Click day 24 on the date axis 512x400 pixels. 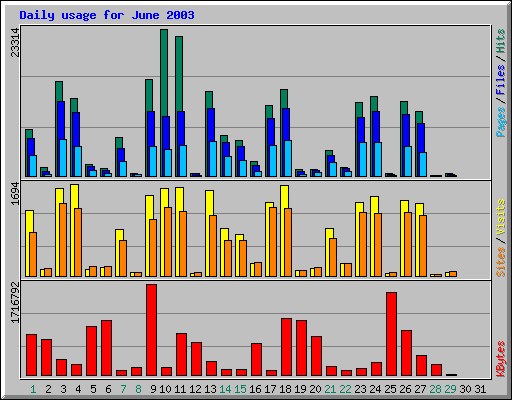(x=375, y=389)
